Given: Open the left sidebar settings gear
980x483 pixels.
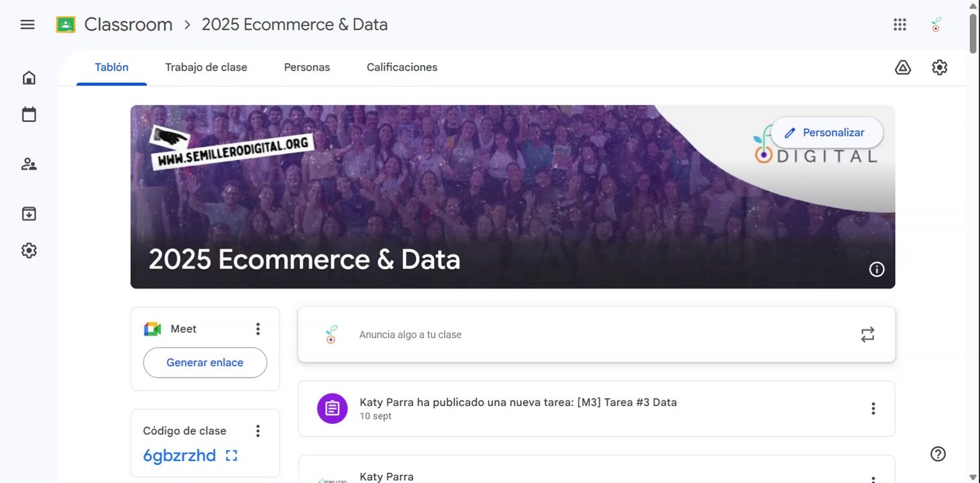Looking at the screenshot, I should click(x=29, y=251).
